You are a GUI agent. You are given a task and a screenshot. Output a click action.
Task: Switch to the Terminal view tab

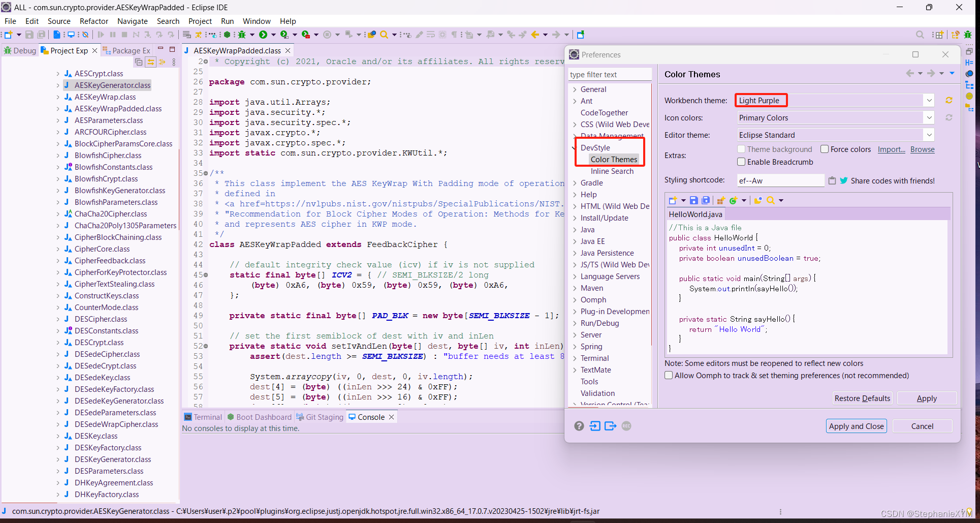(x=203, y=417)
